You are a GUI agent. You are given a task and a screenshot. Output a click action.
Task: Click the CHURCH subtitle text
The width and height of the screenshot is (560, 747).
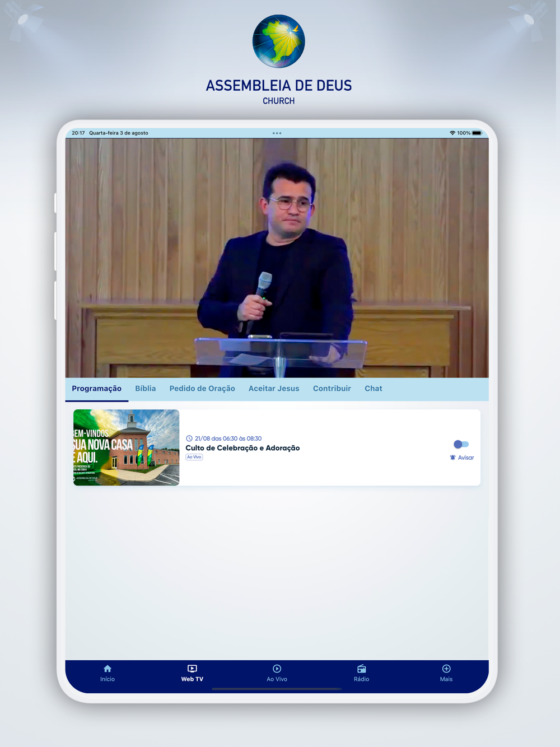279,101
